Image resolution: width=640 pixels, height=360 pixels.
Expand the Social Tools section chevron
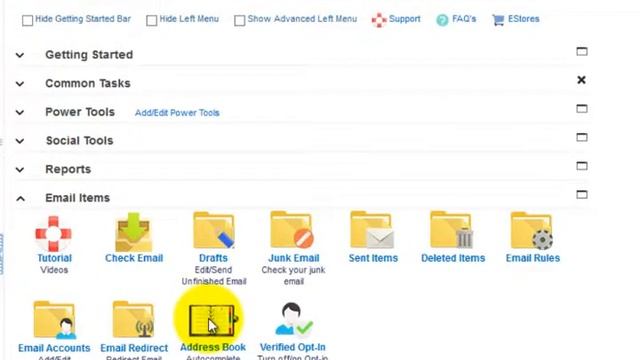(x=20, y=141)
